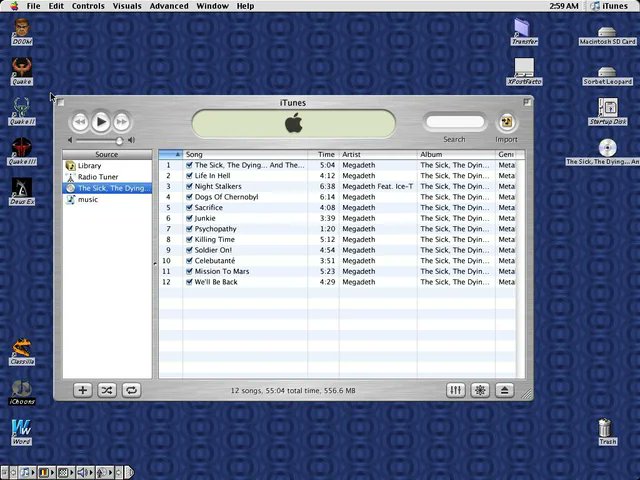Open the equalizer window

click(x=456, y=390)
